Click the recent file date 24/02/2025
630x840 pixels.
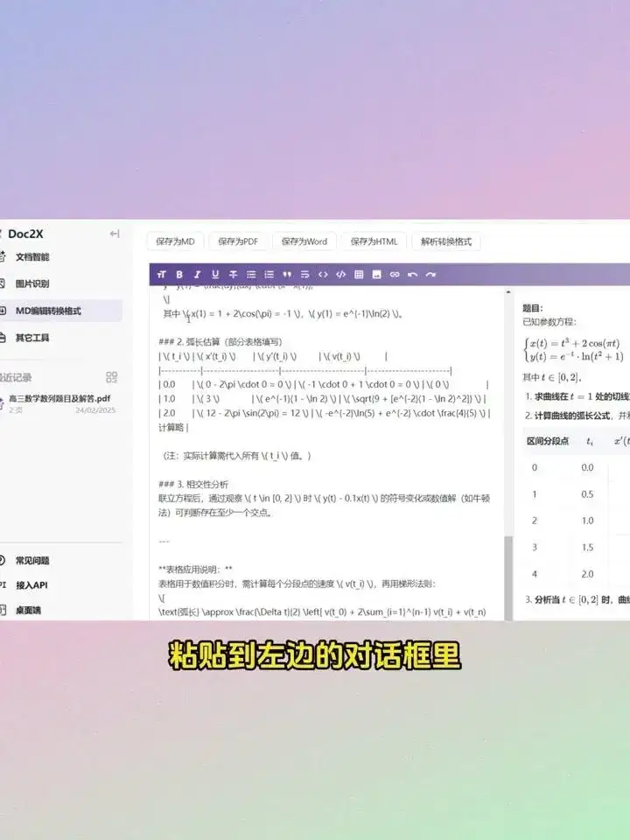click(94, 410)
